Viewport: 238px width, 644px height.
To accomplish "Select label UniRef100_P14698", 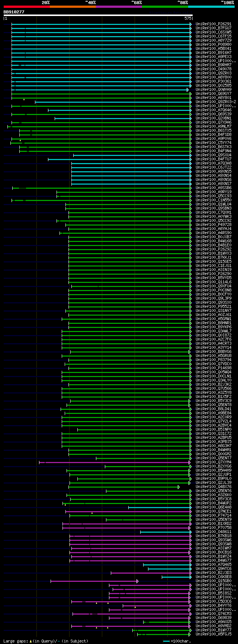I will [x=213, y=368].
